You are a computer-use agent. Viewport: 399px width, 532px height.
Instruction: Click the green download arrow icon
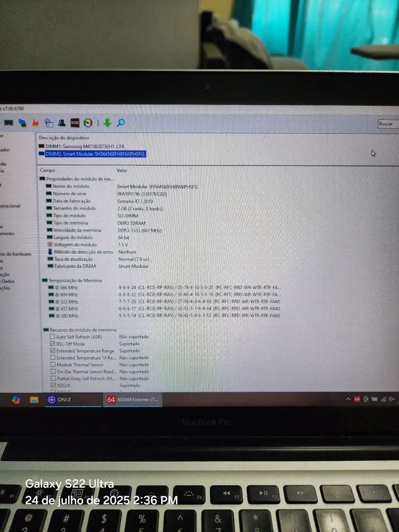(x=108, y=123)
